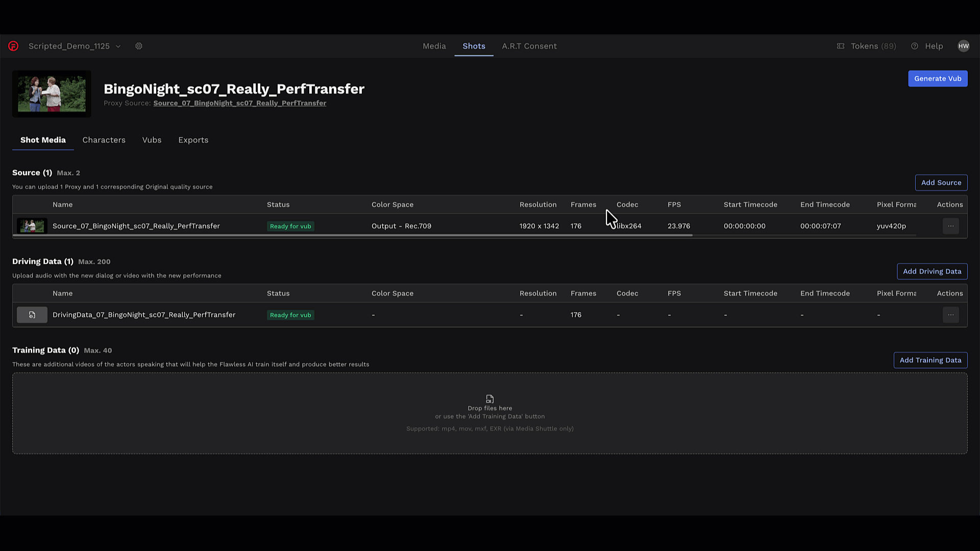980x551 pixels.
Task: Open the Actions ellipsis dropdown in Source table
Action: coord(950,226)
